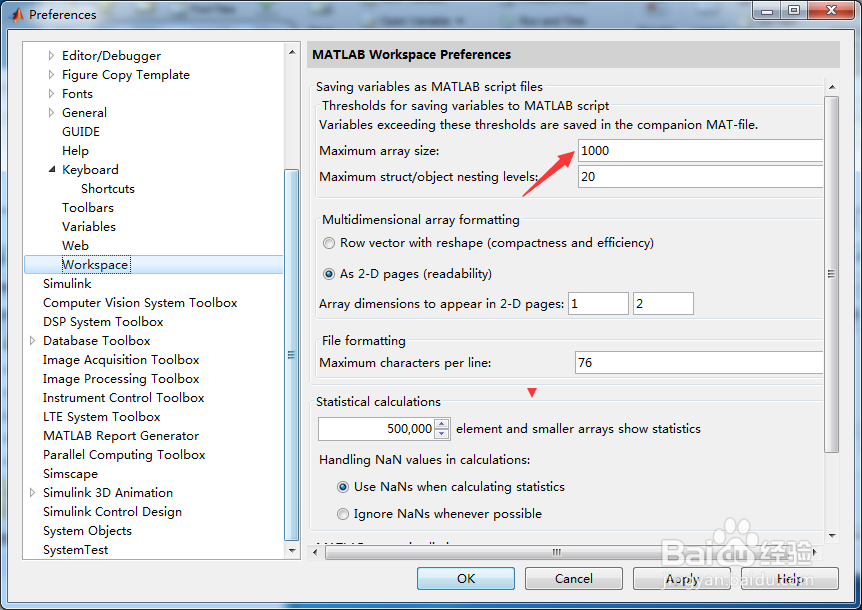Increase statistics element count with up arrow

tap(442, 423)
